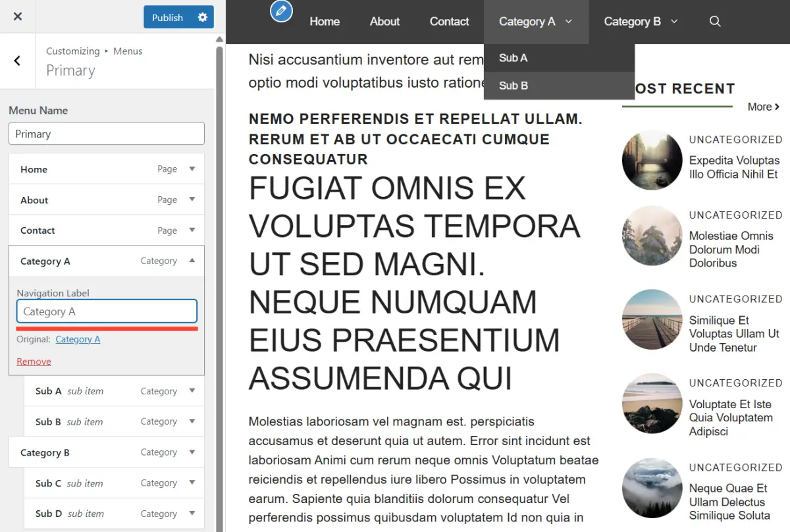Image resolution: width=790 pixels, height=532 pixels.
Task: Expand the About menu item
Action: (192, 199)
